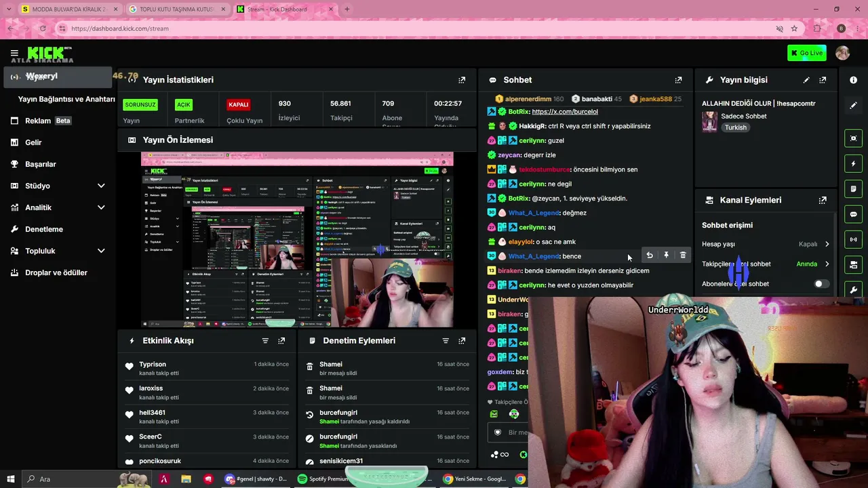Click the info icon in the right rail
The image size is (868, 488).
853,80
